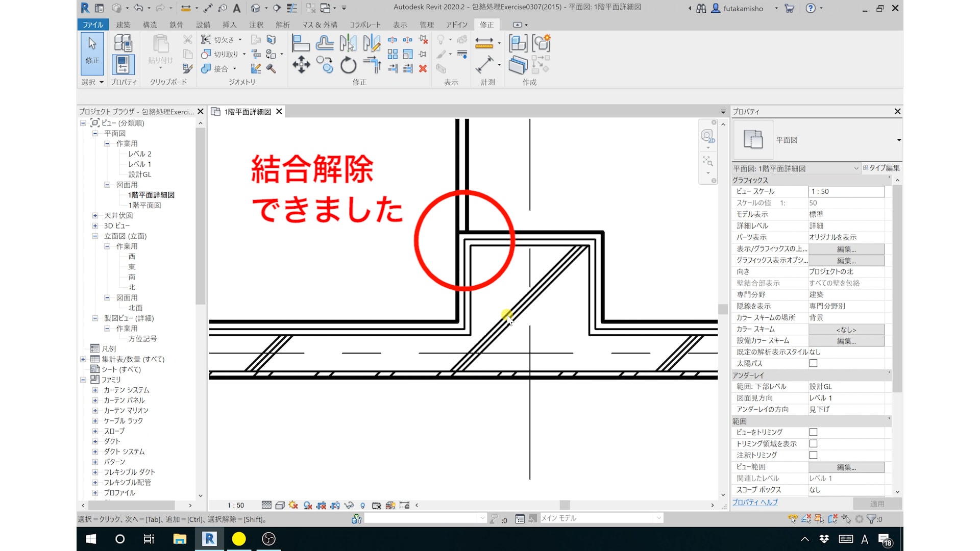Check the 注釈トリミング checkbox
Image resolution: width=980 pixels, height=551 pixels.
(x=813, y=455)
